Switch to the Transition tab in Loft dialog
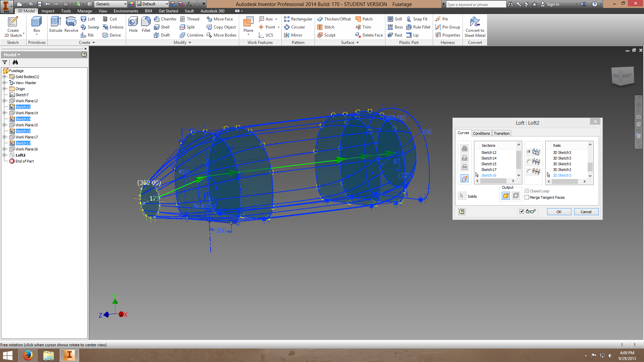This screenshot has height=362, width=644. click(501, 133)
